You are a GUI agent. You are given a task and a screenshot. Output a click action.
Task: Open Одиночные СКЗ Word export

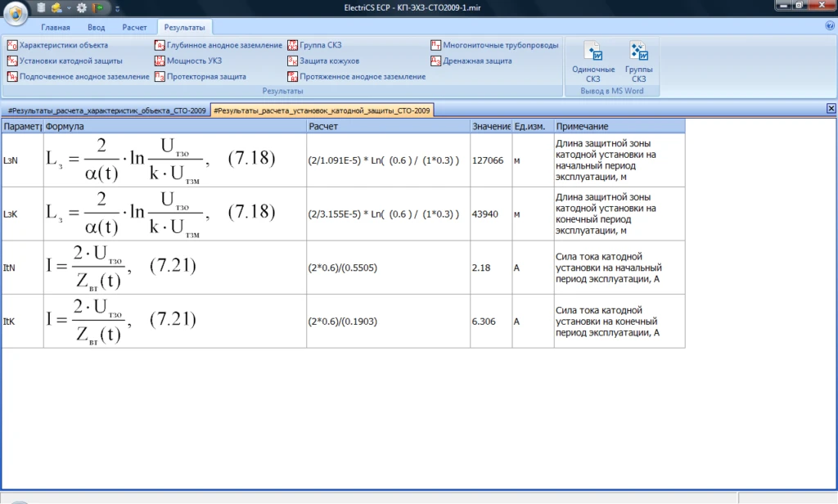593,62
